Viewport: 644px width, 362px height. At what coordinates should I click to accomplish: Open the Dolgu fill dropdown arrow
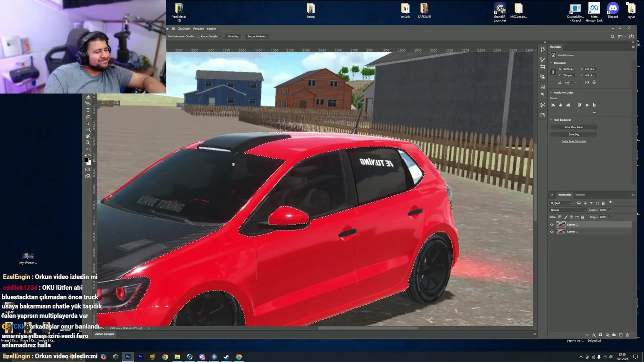coord(610,217)
